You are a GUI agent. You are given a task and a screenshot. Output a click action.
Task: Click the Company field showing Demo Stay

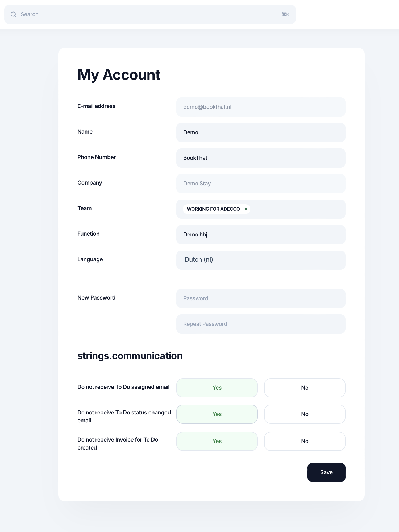261,184
